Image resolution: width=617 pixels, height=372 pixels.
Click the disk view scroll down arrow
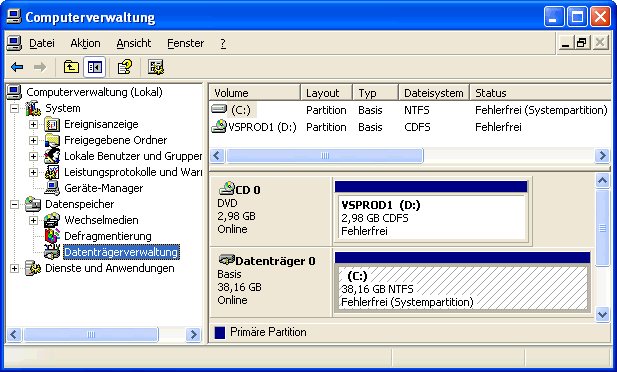click(x=602, y=315)
